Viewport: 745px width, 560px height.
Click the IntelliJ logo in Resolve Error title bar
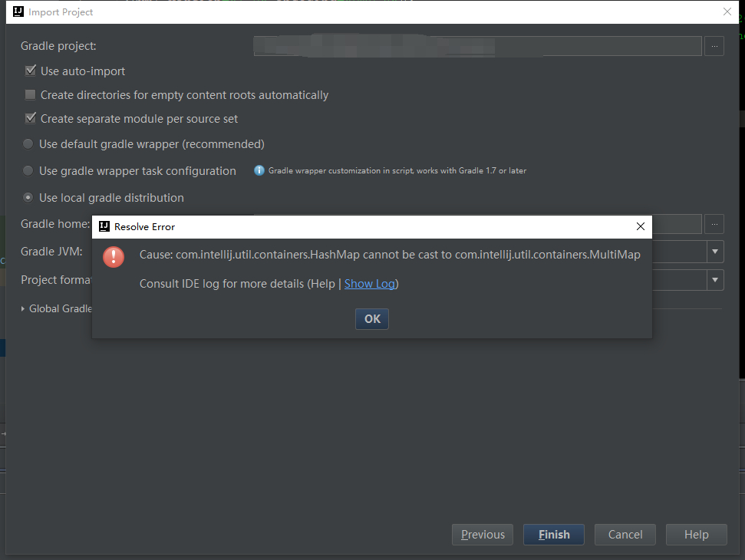(104, 226)
